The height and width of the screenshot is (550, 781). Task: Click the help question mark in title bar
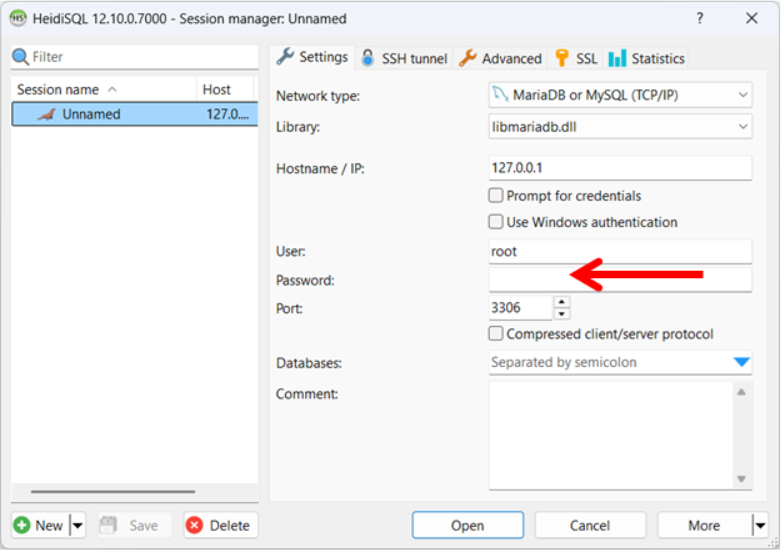[699, 18]
